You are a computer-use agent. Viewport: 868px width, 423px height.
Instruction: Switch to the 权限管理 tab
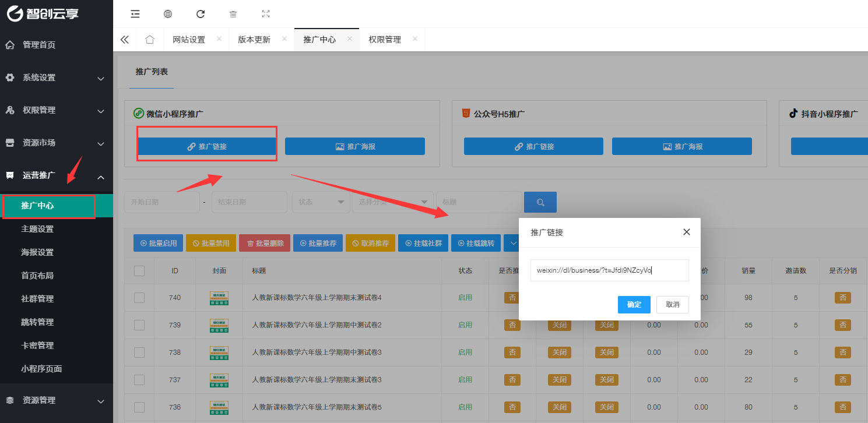click(385, 40)
